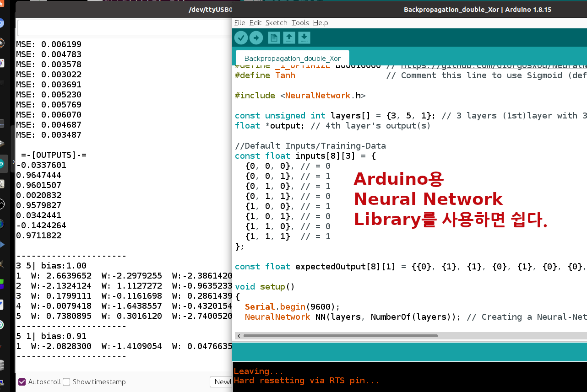587x392 pixels.
Task: Open the Sketch menu
Action: [x=277, y=23]
